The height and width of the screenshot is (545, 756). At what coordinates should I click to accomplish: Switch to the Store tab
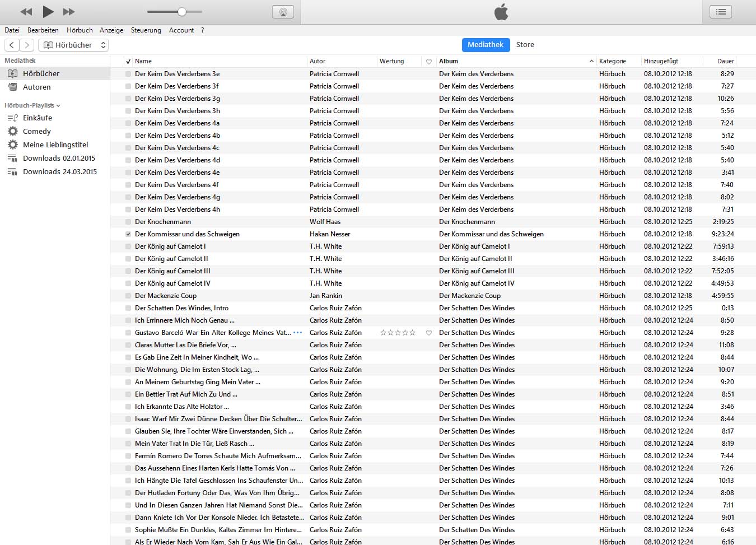tap(525, 45)
